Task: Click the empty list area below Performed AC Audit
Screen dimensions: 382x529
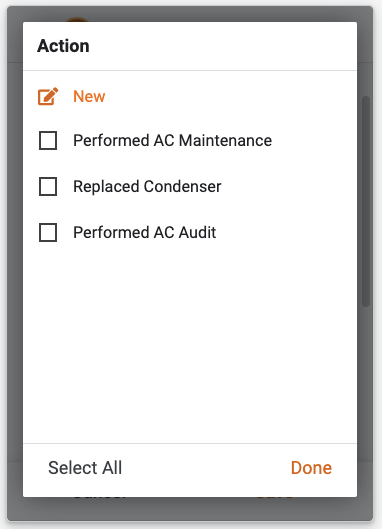Action: pos(190,344)
